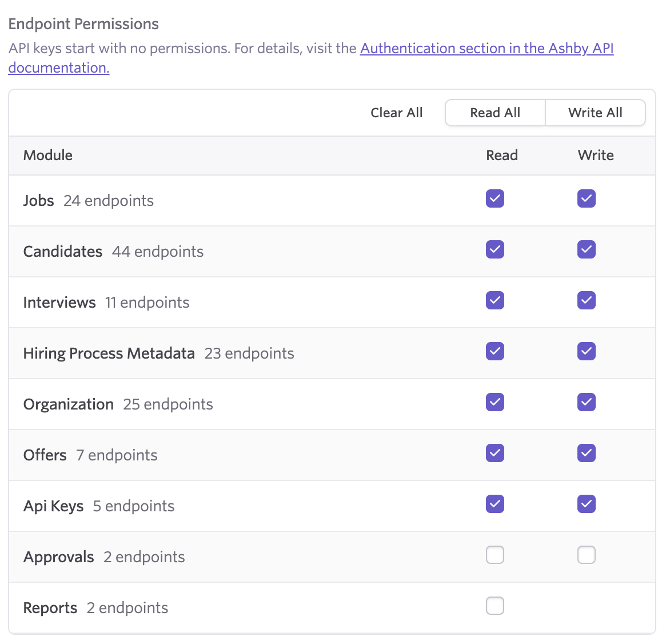Toggle Interviews Write permission off

[587, 300]
